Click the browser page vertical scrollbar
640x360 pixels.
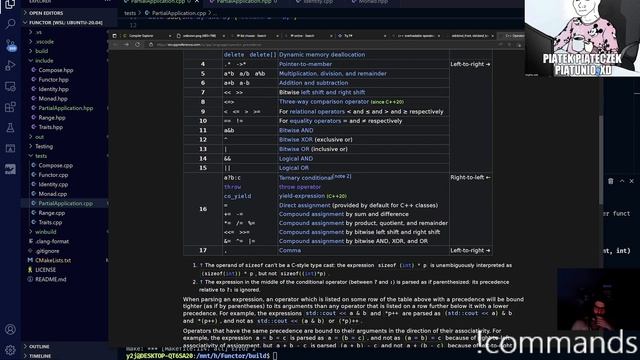coord(600,159)
